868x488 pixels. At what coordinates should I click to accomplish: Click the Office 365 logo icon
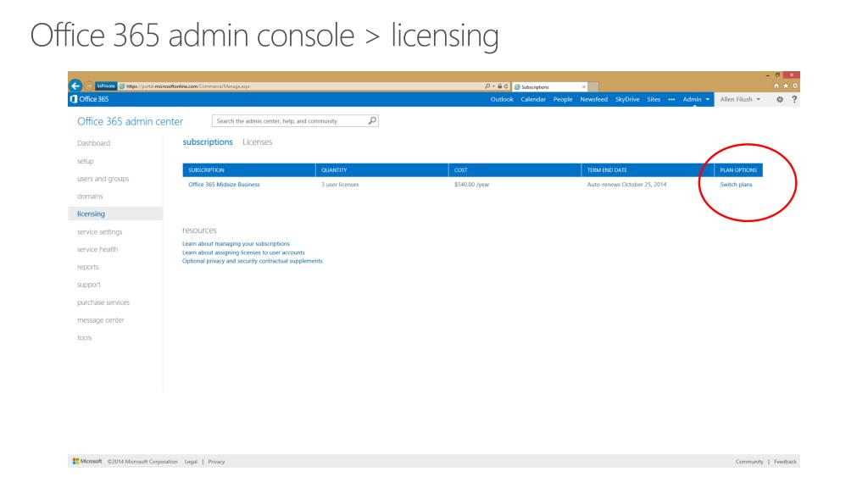point(73,99)
